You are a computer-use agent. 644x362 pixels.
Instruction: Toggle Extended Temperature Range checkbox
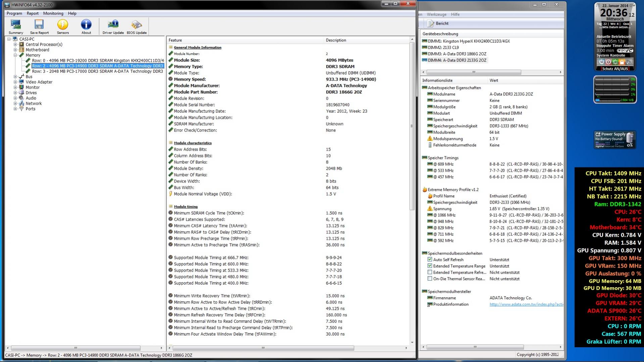(x=430, y=266)
